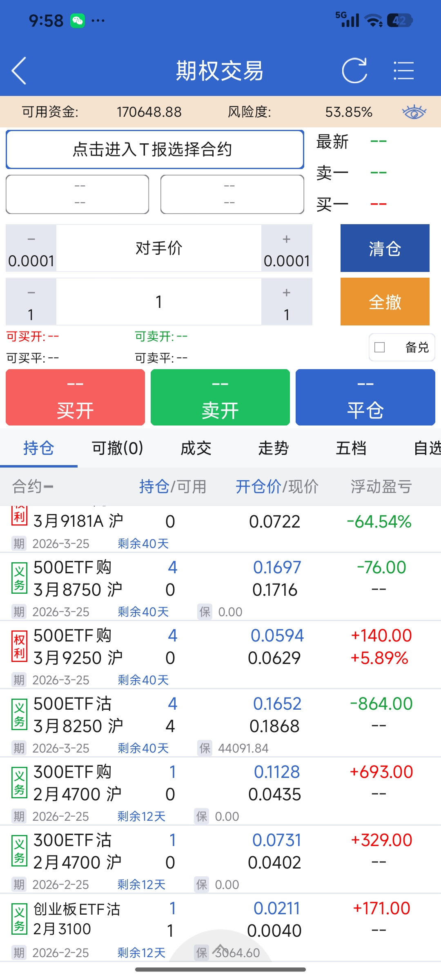Refresh the options trading page
441x980 pixels.
pyautogui.click(x=354, y=71)
